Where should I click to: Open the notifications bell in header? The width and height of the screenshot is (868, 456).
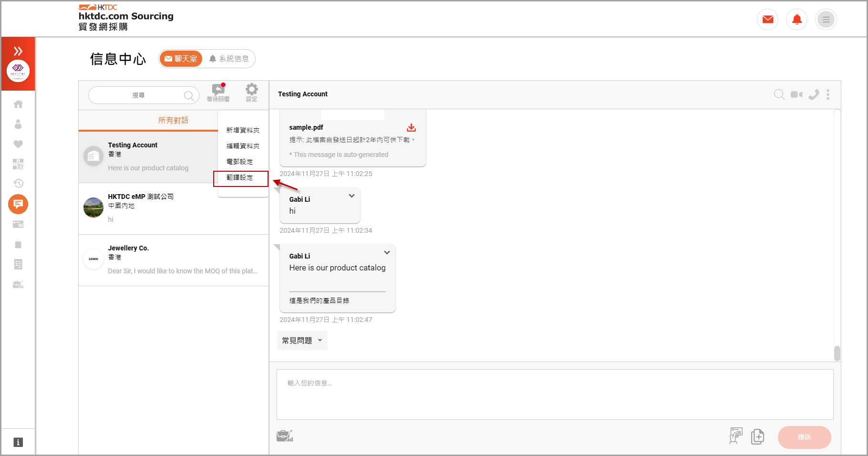tap(797, 20)
